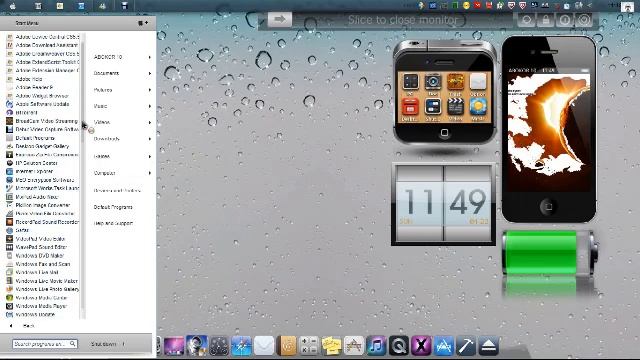Expand the Music submenu arrow
The height and width of the screenshot is (360, 640).
[150, 106]
